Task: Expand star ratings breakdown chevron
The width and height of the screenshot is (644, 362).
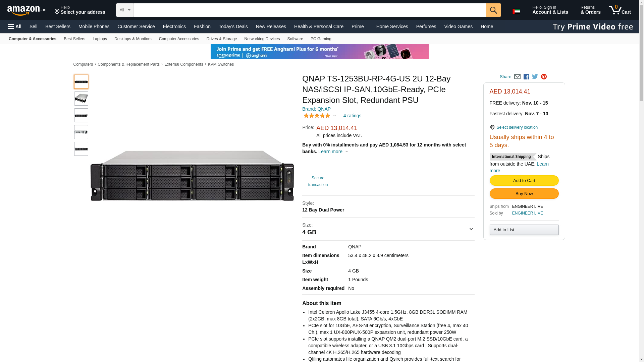Action: point(334,116)
